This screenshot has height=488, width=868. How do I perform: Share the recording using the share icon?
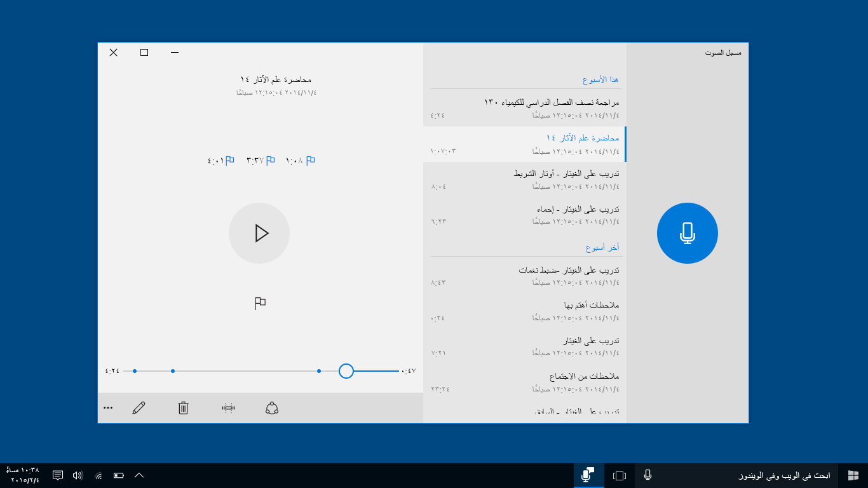[x=272, y=408]
